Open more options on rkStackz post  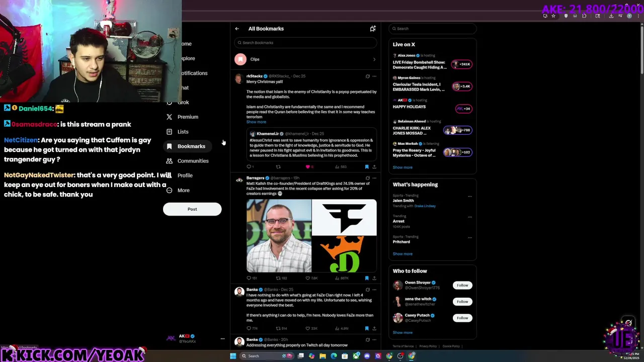pyautogui.click(x=374, y=76)
